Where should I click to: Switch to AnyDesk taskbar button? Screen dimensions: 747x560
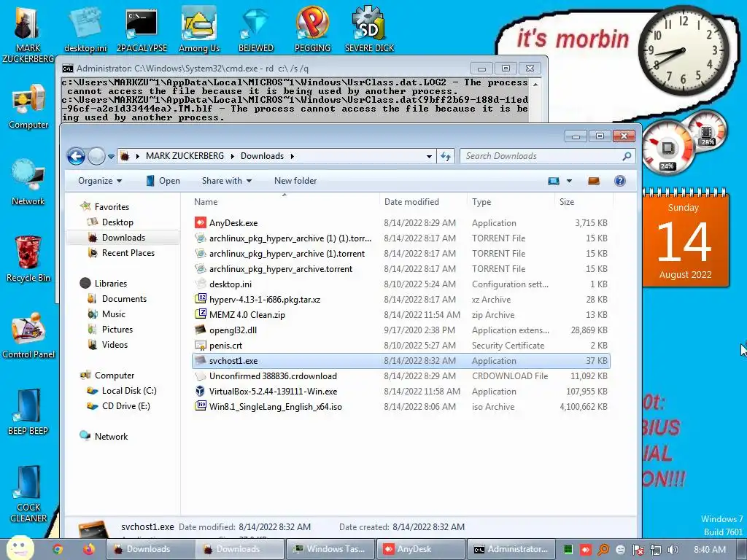coord(420,549)
